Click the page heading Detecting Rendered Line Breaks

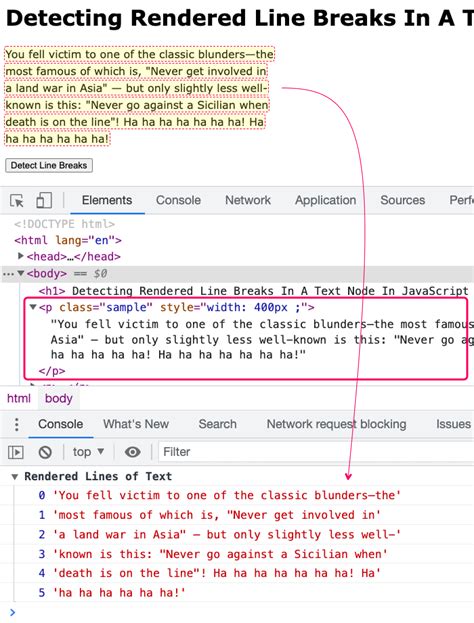pos(240,18)
